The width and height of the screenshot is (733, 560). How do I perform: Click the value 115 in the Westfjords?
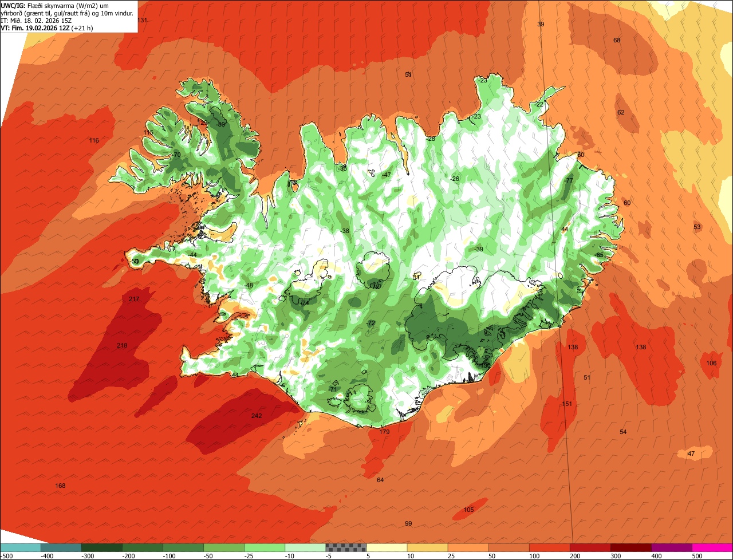tap(148, 132)
